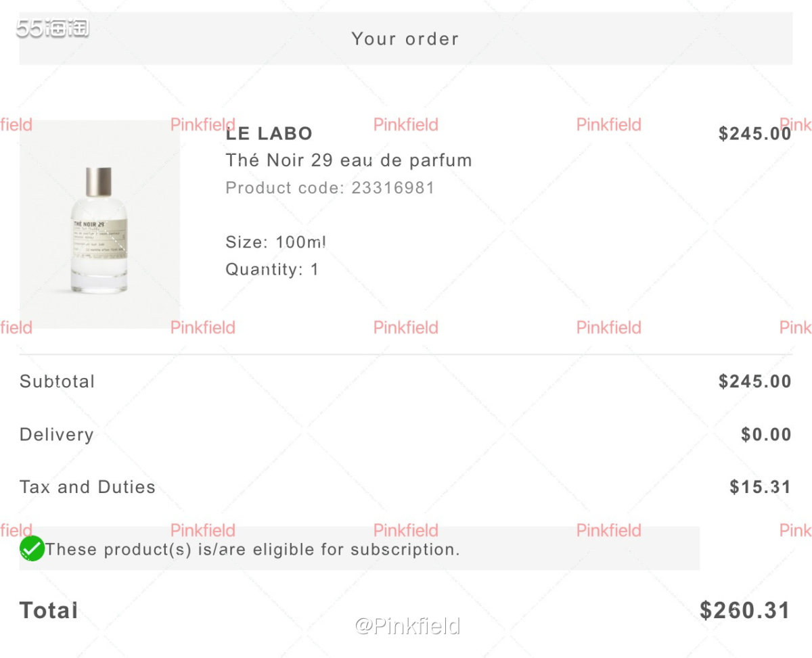This screenshot has width=812, height=658.
Task: Click the $260.31 total amount
Action: (745, 611)
